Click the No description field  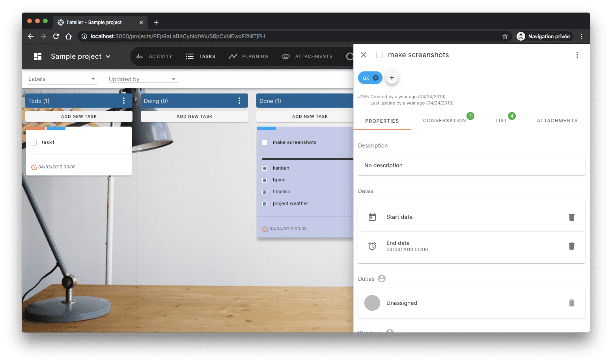pyautogui.click(x=472, y=165)
